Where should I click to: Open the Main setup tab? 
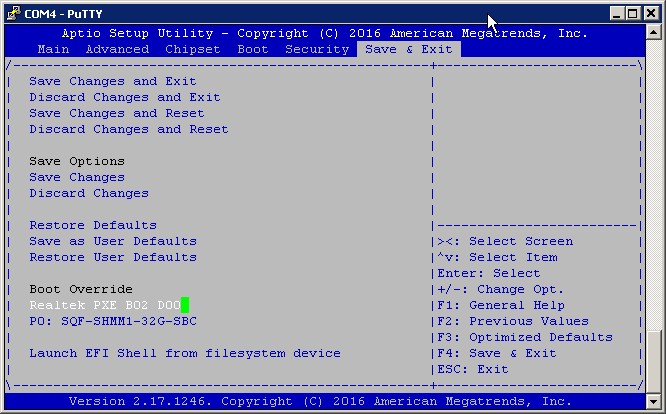54,49
